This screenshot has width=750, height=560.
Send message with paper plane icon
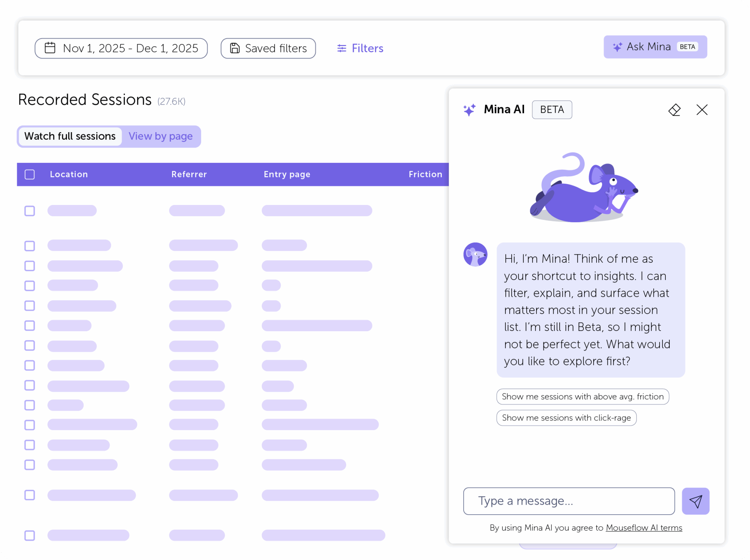[x=695, y=501]
